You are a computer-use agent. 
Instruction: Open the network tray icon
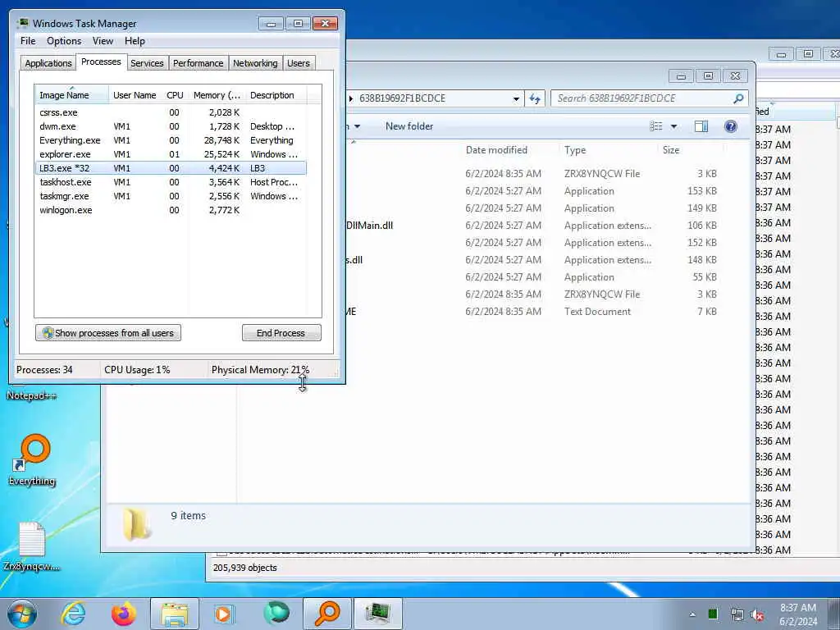click(737, 615)
